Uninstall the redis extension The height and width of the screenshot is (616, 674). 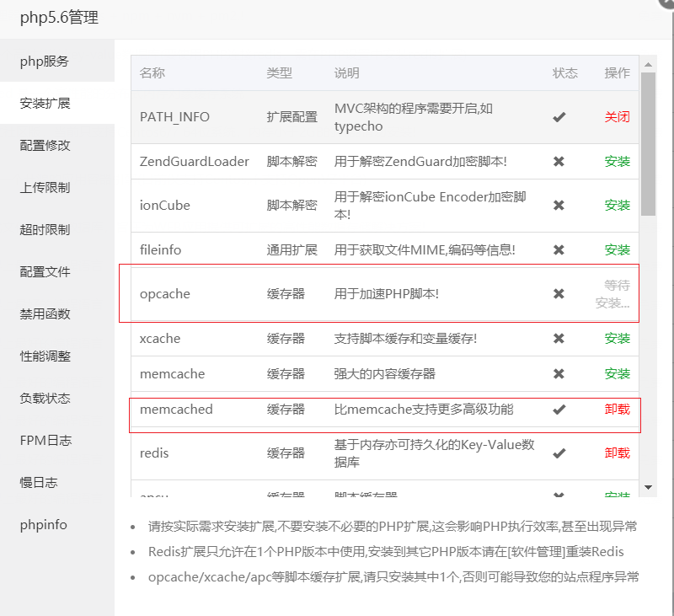(x=617, y=453)
